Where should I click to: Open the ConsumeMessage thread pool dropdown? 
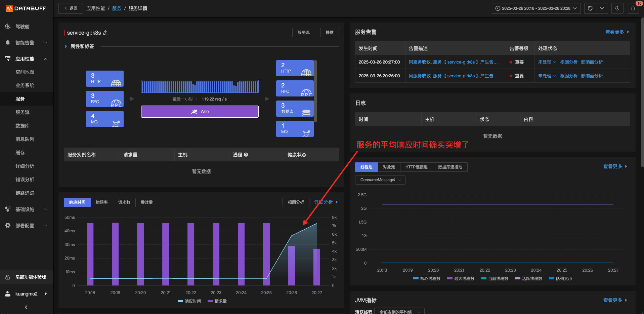click(380, 180)
